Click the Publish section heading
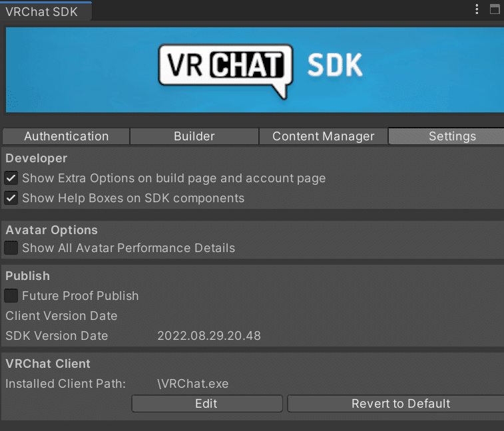Viewport: 504px width, 431px height. point(28,276)
